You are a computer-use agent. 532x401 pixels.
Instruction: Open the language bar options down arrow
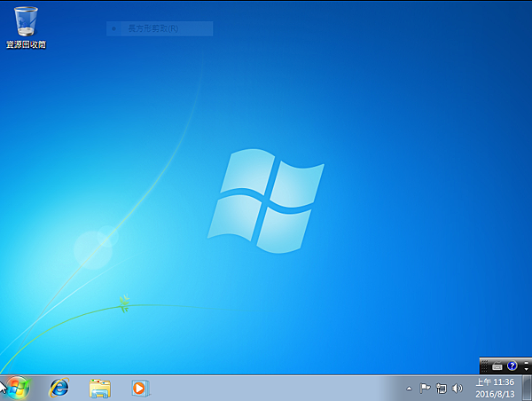tap(526, 369)
